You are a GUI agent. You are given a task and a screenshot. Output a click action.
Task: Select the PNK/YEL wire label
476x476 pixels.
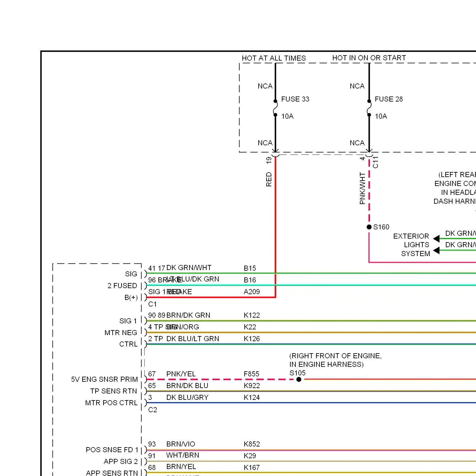pos(181,374)
